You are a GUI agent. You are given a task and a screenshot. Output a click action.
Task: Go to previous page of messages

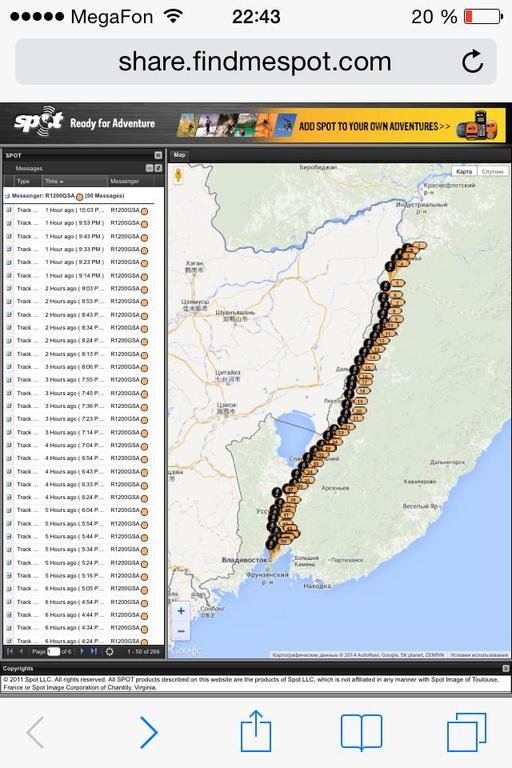click(21, 651)
